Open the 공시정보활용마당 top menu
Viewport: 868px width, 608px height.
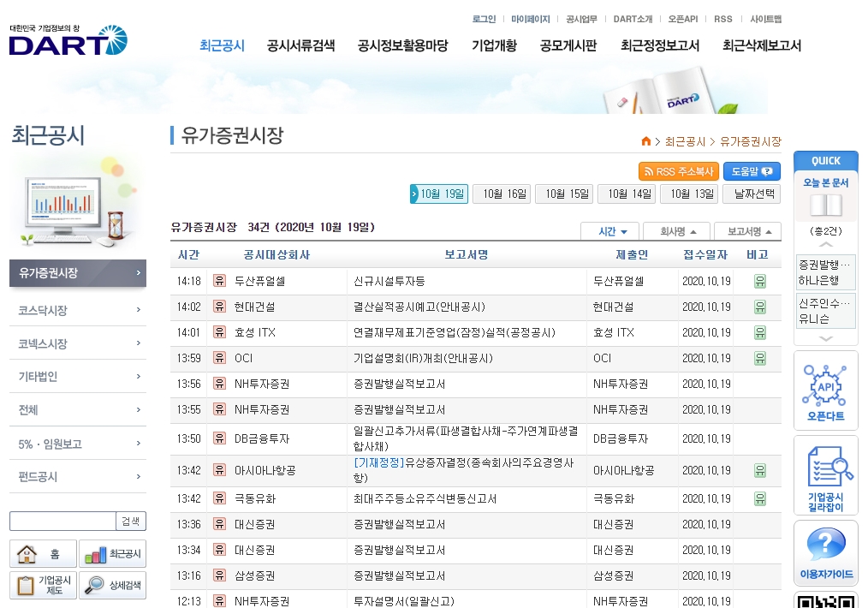(402, 45)
